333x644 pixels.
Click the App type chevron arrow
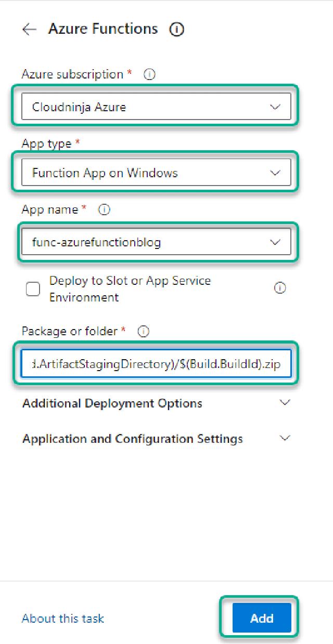point(275,173)
